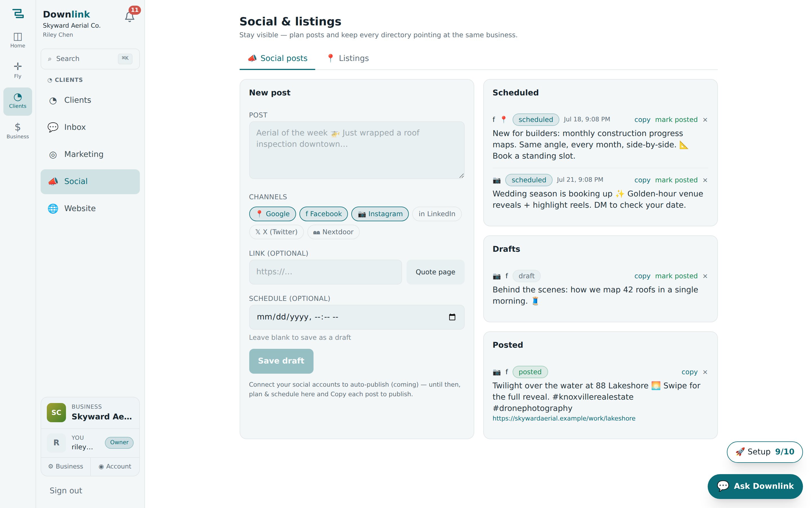This screenshot has height=508, width=812.
Task: Toggle the Google channel chip
Action: tap(272, 214)
